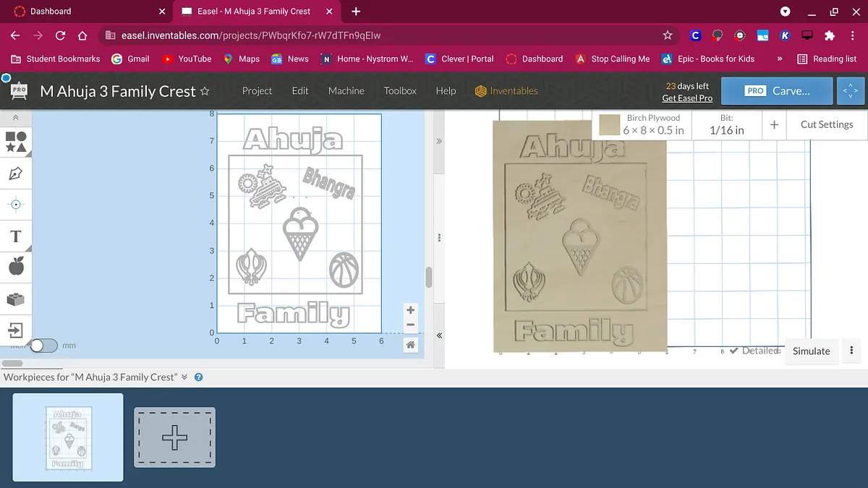Reset canvas view with home icon

point(410,345)
